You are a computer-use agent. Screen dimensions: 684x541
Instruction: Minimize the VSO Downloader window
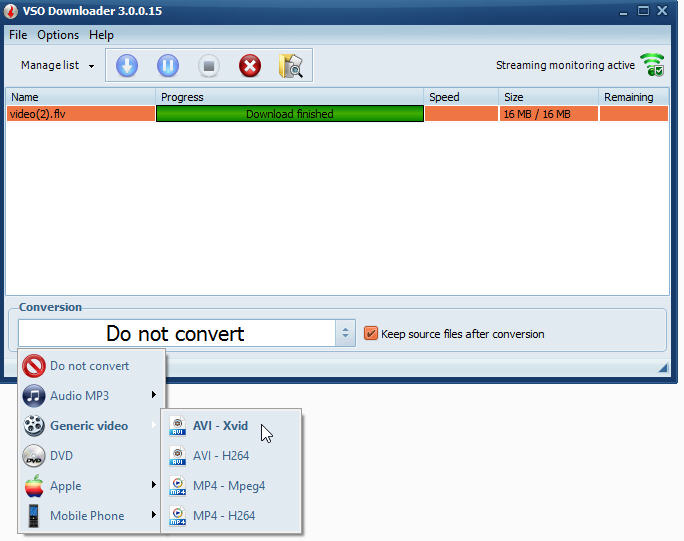point(623,12)
